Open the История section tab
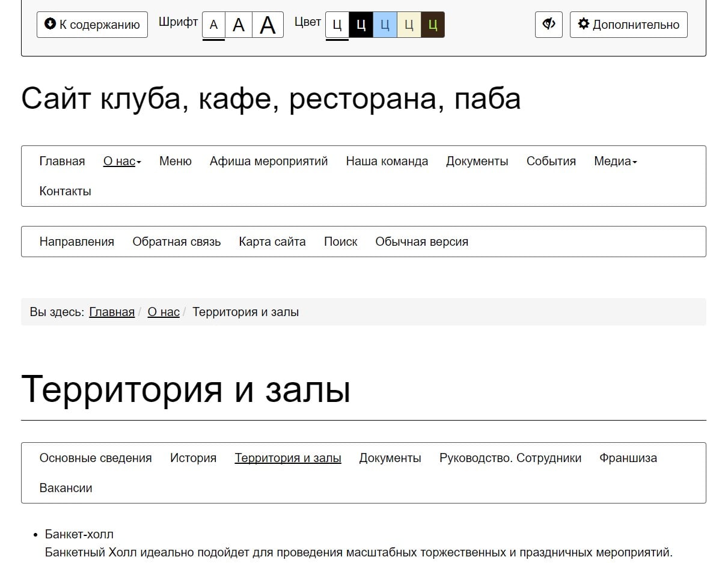 tap(193, 458)
